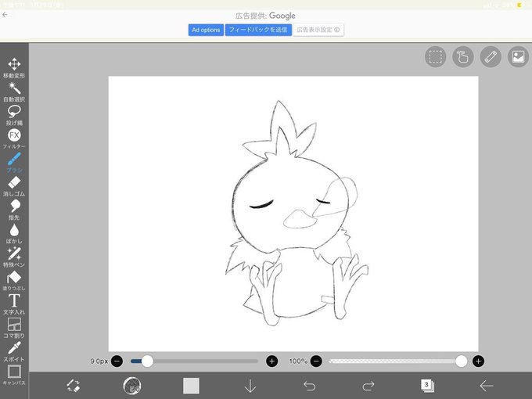Open the selection area tool button
The width and height of the screenshot is (532, 399).
(435, 56)
